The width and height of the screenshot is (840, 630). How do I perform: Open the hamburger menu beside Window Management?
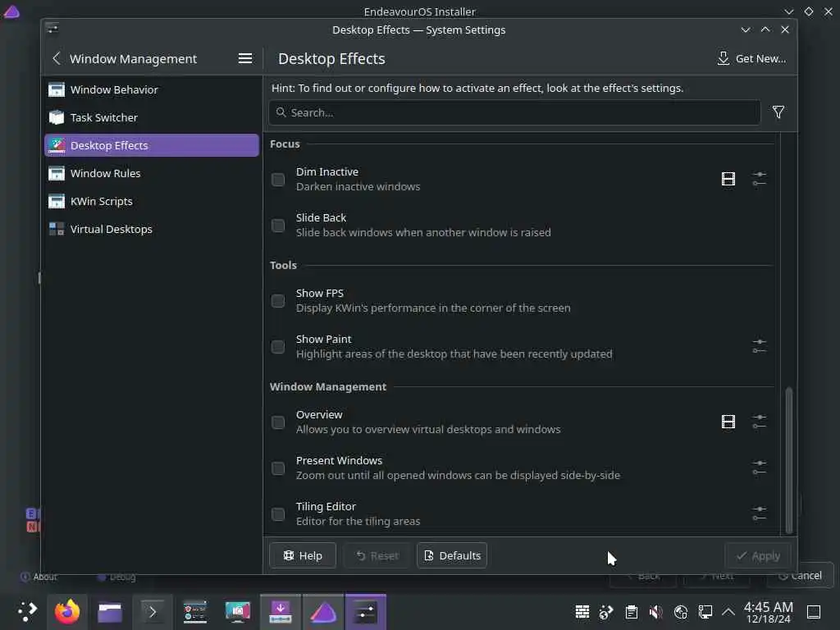[x=244, y=58]
